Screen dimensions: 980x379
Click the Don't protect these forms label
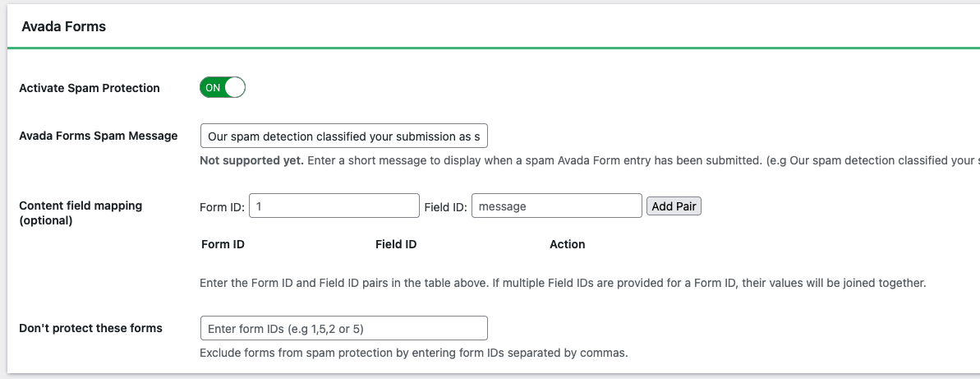(90, 328)
